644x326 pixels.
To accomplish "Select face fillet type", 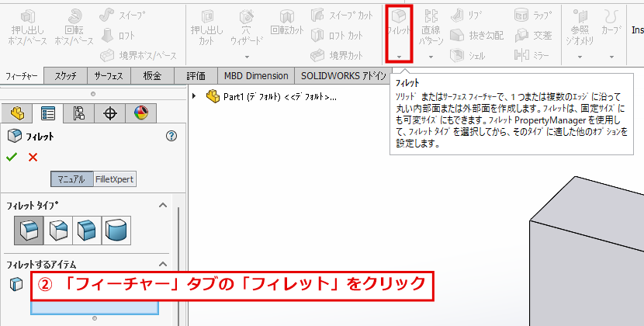I will tap(87, 231).
